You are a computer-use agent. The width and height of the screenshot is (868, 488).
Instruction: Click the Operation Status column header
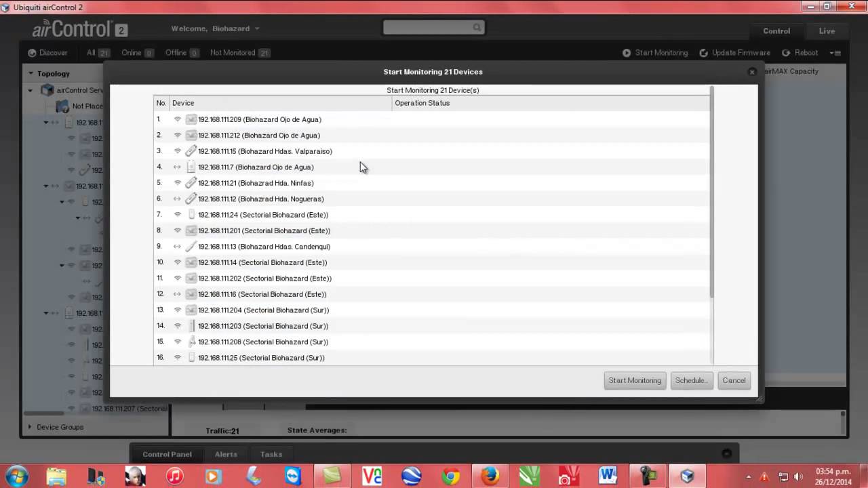pyautogui.click(x=550, y=103)
